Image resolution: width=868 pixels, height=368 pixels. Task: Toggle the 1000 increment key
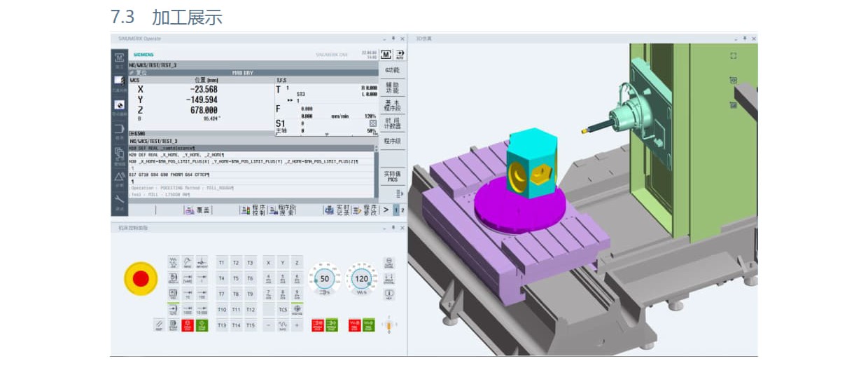[x=188, y=309]
